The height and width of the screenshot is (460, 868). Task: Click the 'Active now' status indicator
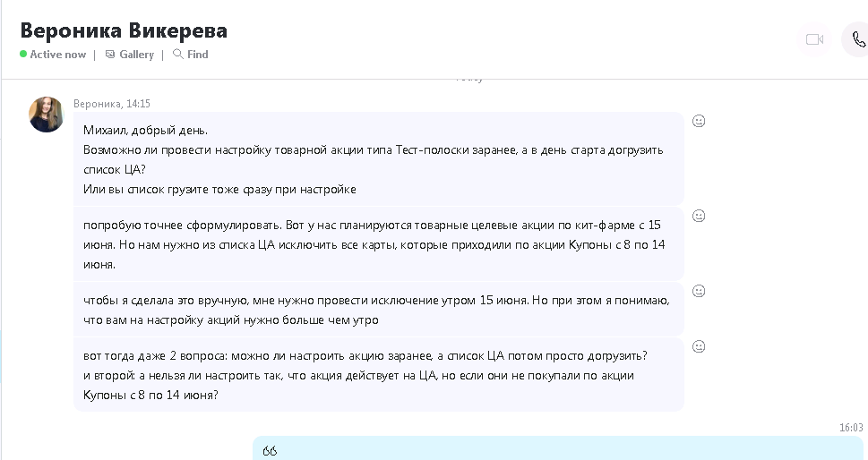tap(57, 55)
